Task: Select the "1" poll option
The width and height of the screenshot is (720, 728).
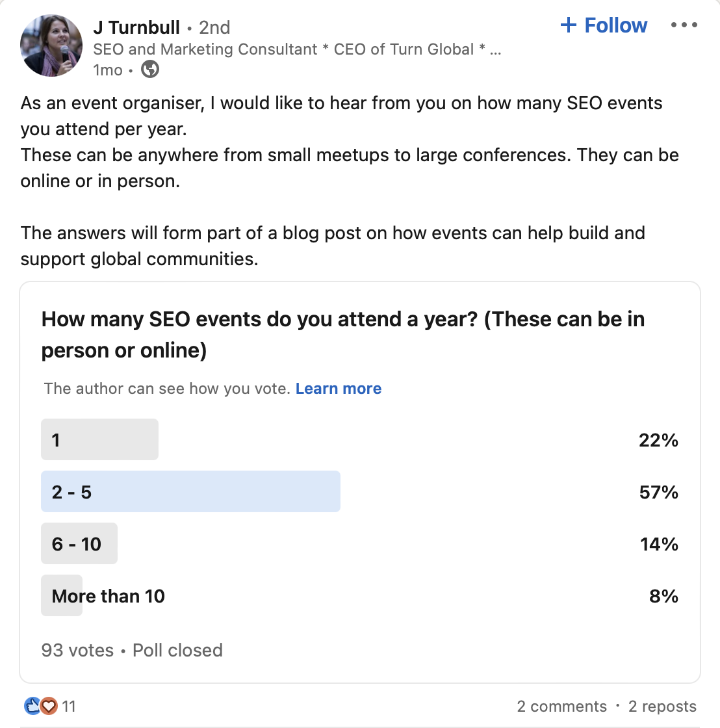Action: [x=99, y=439]
